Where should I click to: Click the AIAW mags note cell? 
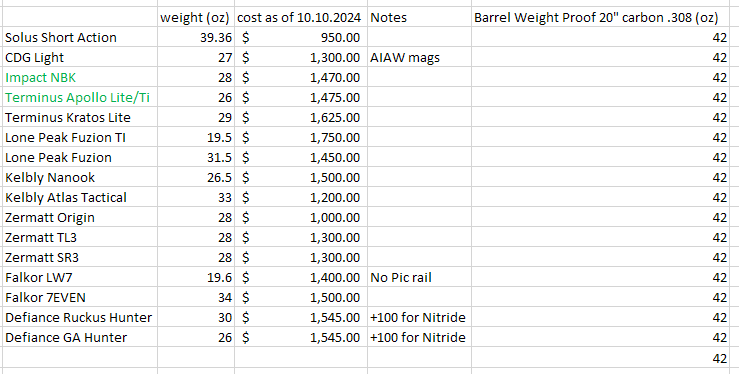[x=419, y=57]
